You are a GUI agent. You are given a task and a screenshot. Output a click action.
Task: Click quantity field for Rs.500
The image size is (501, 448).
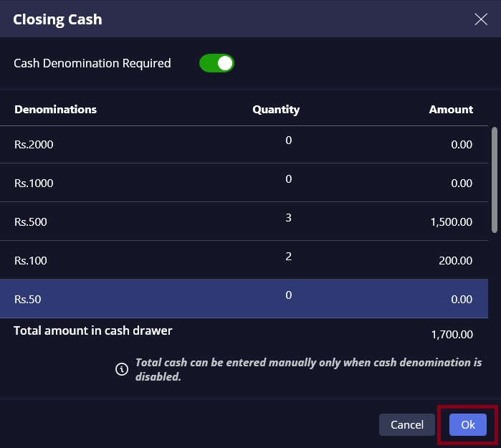(288, 218)
